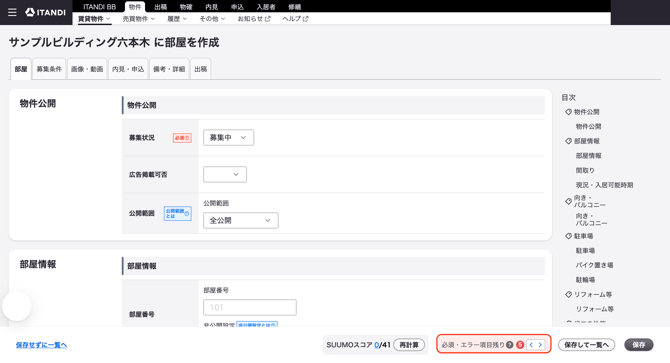Click the SUUMO score 0 link

[x=376, y=345]
